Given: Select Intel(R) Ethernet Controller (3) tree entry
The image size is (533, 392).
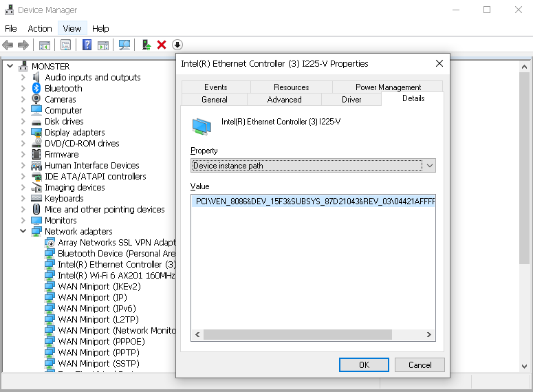Looking at the screenshot, I should click(x=117, y=264).
